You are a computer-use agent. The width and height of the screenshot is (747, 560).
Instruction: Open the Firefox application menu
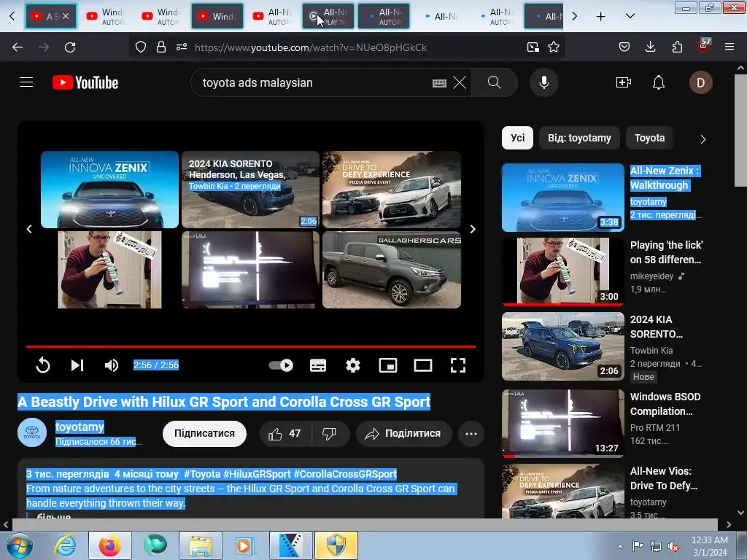point(729,47)
